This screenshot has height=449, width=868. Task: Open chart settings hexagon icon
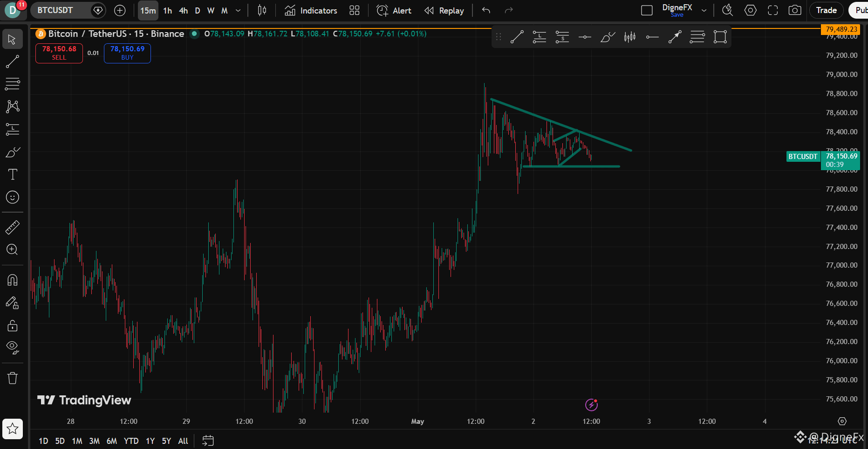click(750, 10)
